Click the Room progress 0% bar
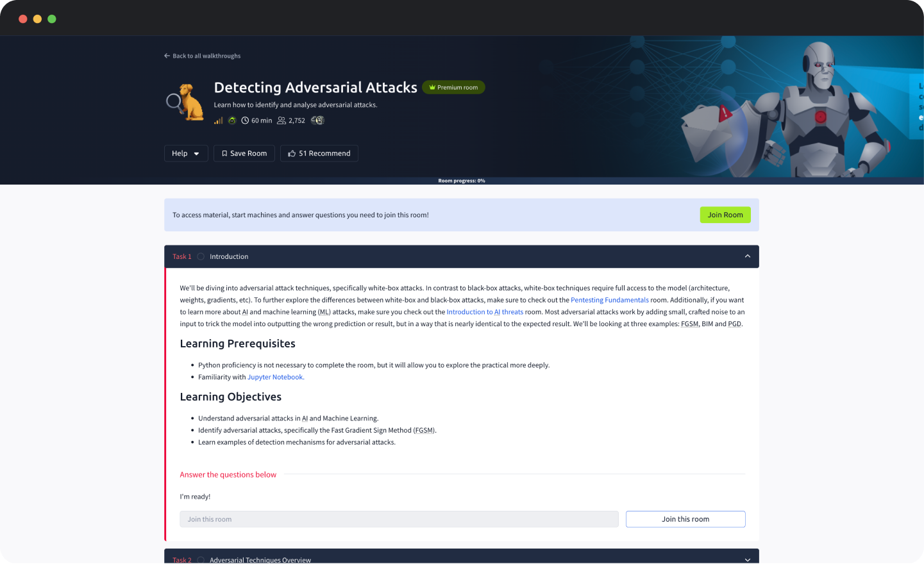 tap(462, 181)
